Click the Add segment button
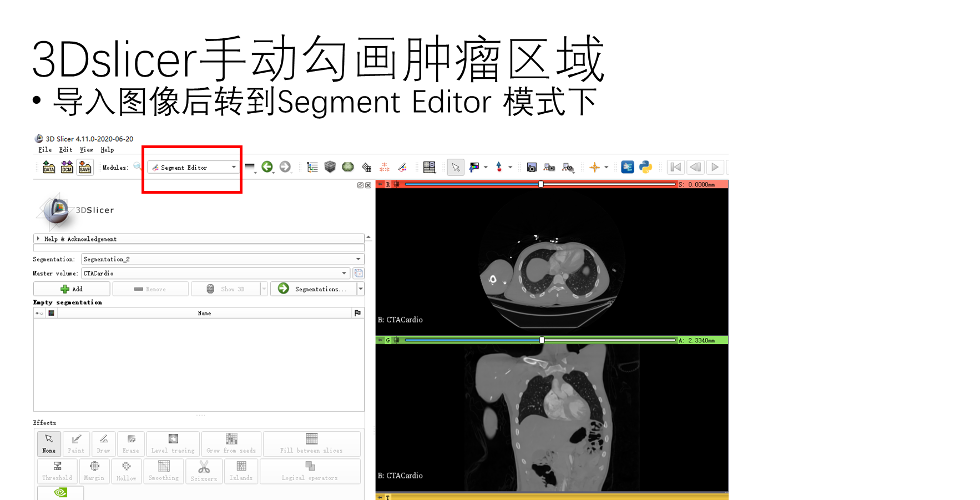Screen dimensions: 980x500 point(72,289)
